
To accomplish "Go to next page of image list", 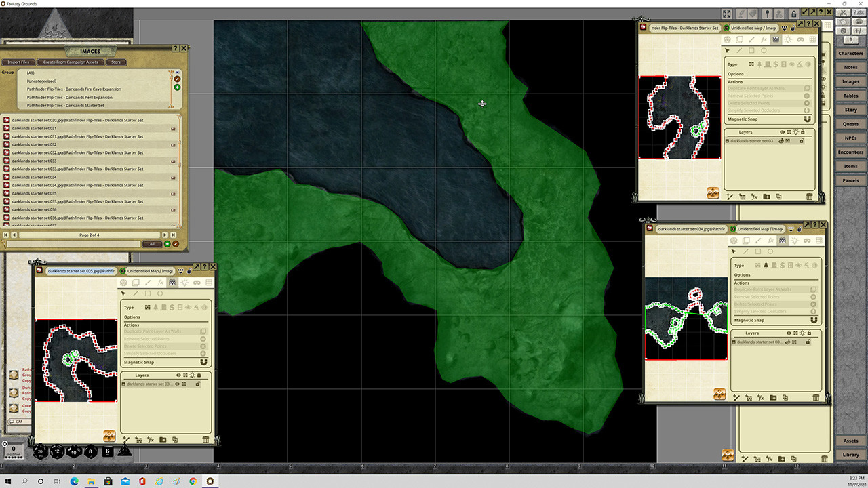I will pyautogui.click(x=168, y=235).
